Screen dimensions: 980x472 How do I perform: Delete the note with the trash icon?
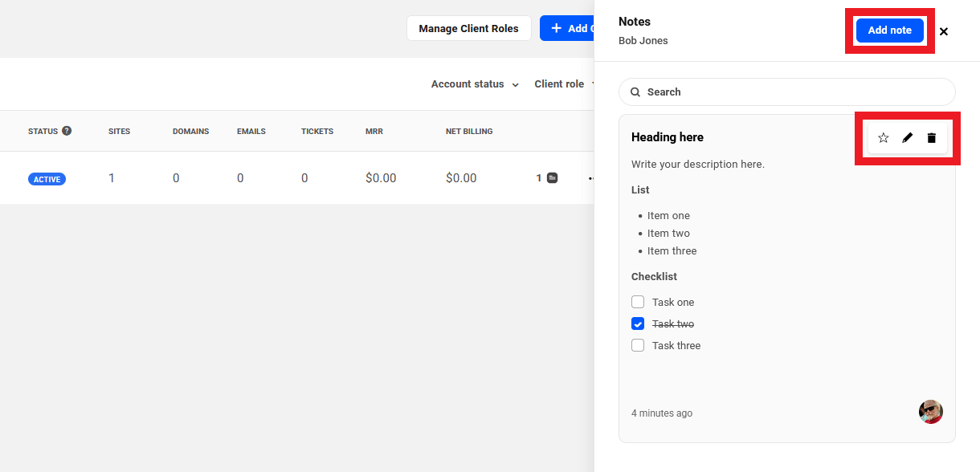coord(931,137)
